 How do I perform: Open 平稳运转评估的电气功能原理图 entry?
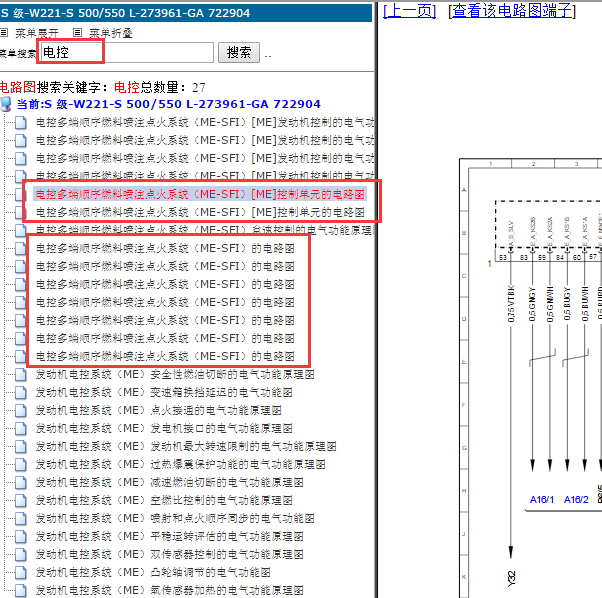(169, 537)
